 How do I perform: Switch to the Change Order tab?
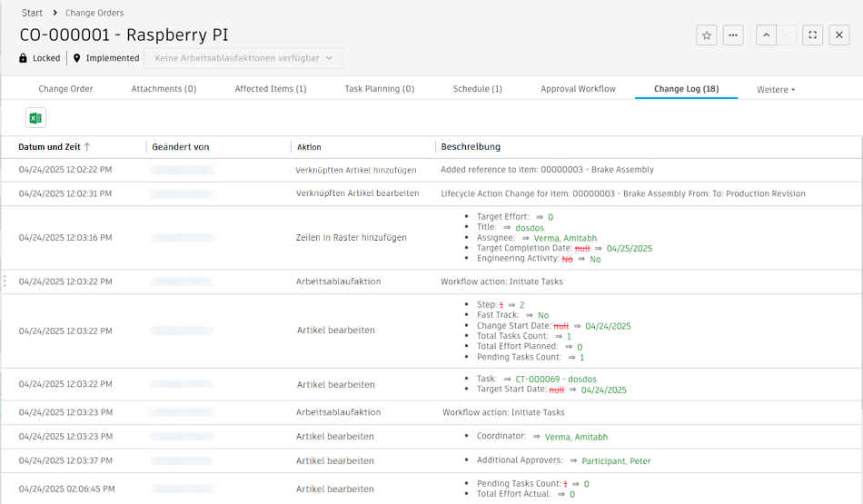coord(65,89)
